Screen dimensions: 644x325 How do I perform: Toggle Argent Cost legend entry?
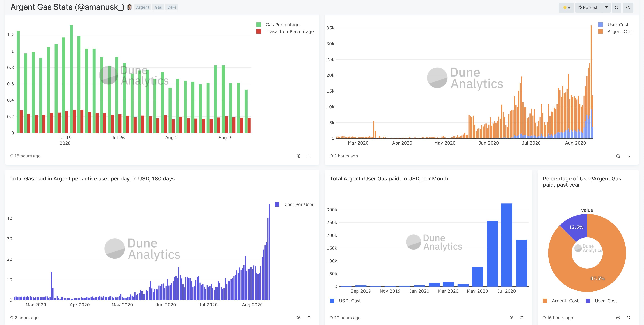coord(620,31)
